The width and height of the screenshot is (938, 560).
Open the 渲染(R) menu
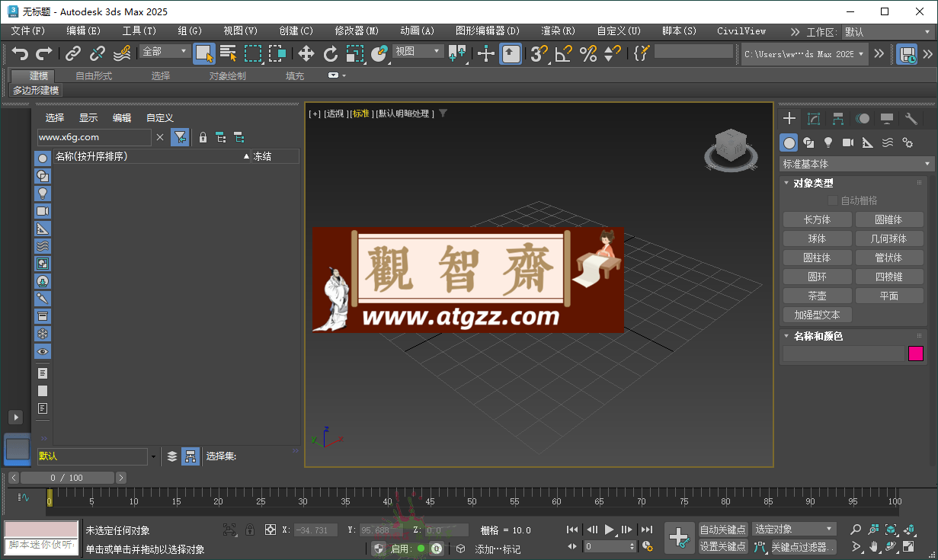coord(558,31)
